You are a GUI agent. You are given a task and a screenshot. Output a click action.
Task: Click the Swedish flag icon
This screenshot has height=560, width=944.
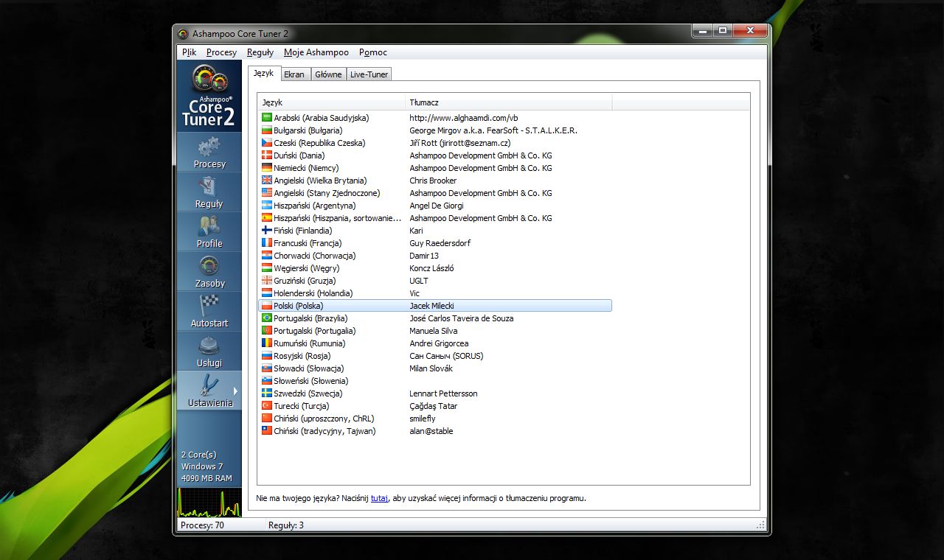[x=267, y=393]
